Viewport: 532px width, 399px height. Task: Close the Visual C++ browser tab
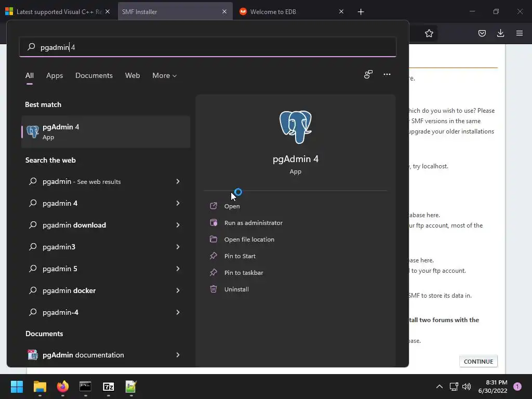[108, 11]
